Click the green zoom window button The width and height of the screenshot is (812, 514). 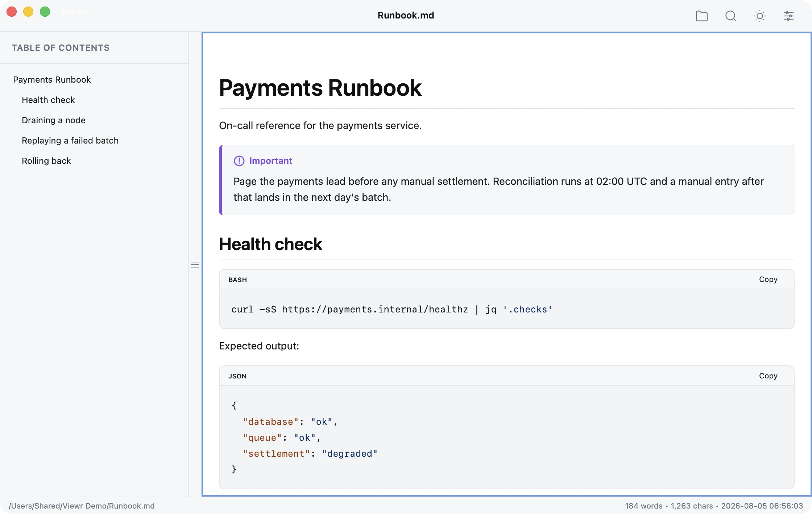45,12
